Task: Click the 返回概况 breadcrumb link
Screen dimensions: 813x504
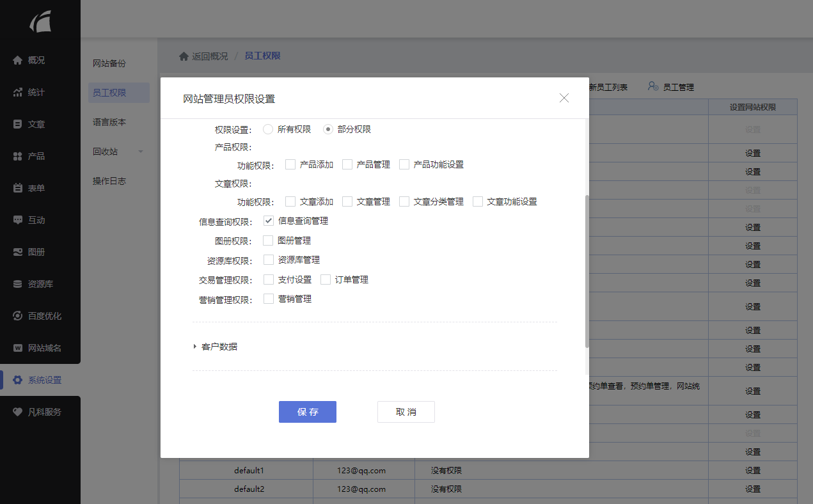Action: (210, 56)
